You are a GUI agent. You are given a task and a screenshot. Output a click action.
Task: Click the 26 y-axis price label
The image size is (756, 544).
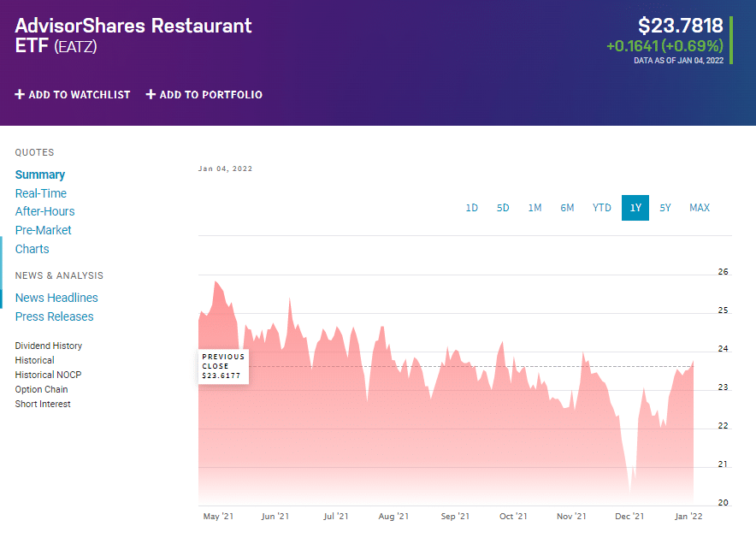723,271
